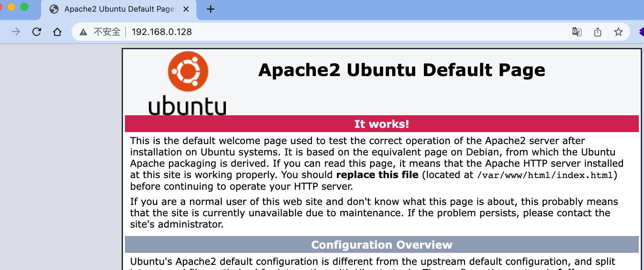This screenshot has width=644, height=270.
Task: Go to the browser home page
Action: tap(57, 32)
